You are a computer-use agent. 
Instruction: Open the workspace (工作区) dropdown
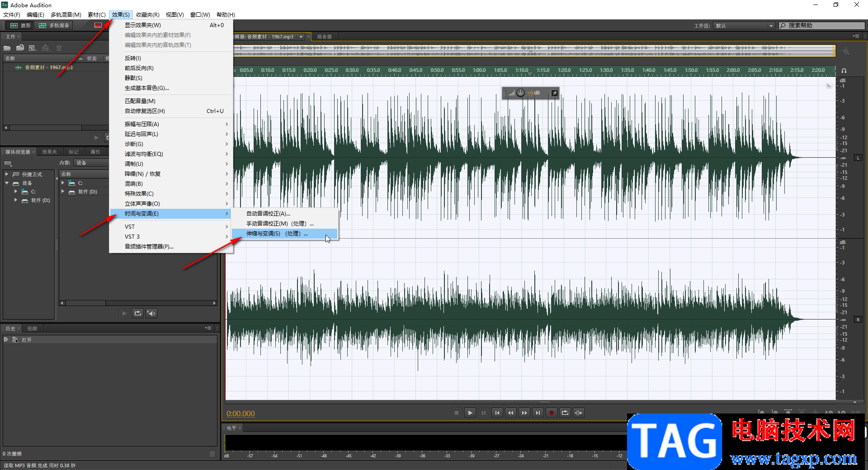pos(745,26)
